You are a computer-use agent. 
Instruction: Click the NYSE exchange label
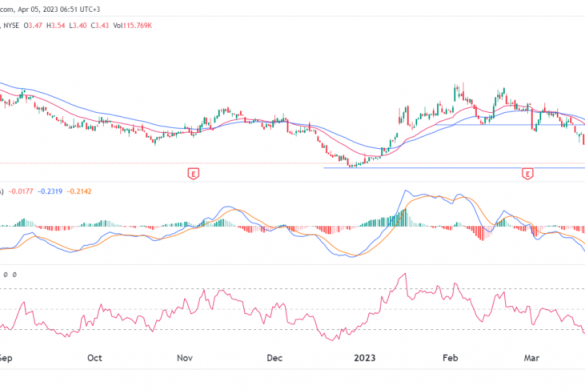11,26
